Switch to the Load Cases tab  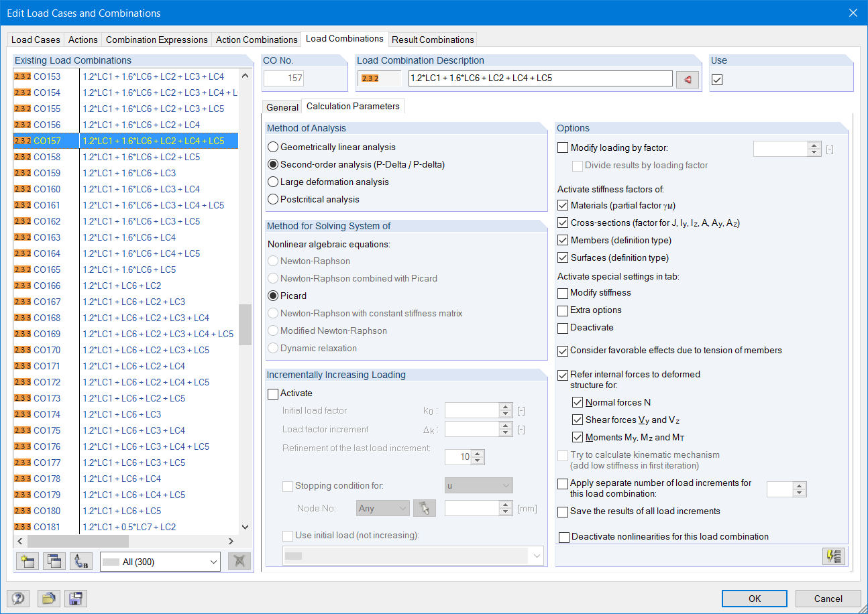click(36, 40)
